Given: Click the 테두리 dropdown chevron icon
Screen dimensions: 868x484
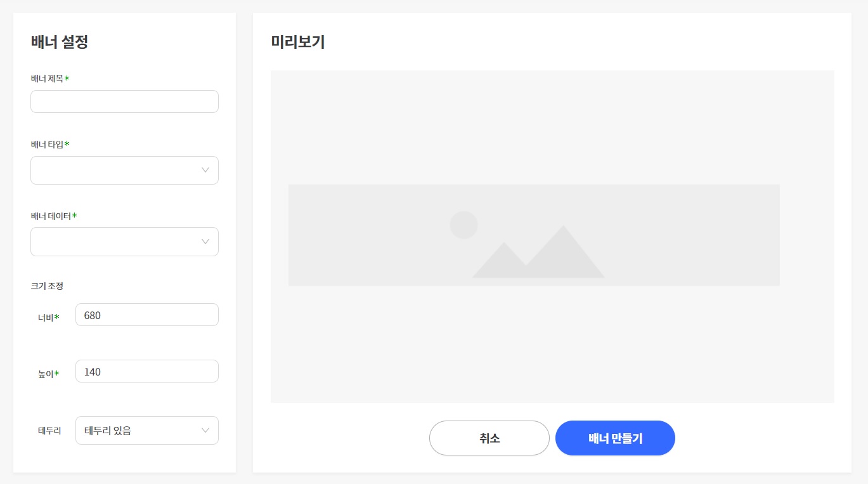Looking at the screenshot, I should [x=205, y=430].
